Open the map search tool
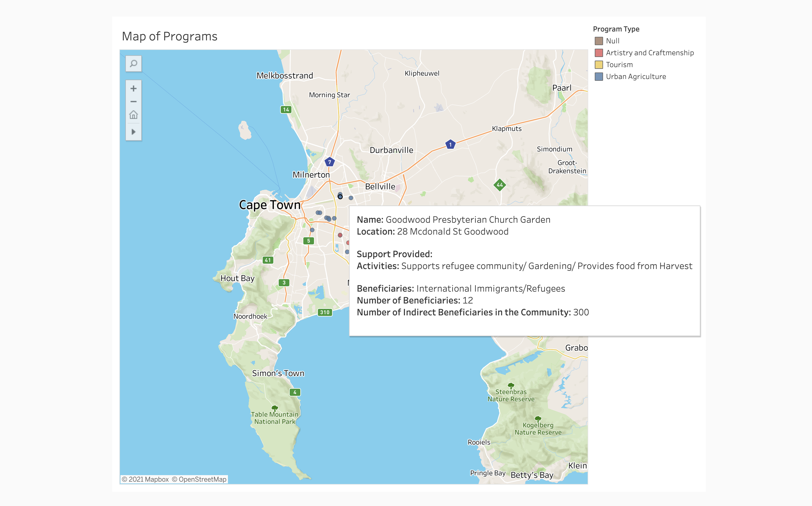 [134, 64]
